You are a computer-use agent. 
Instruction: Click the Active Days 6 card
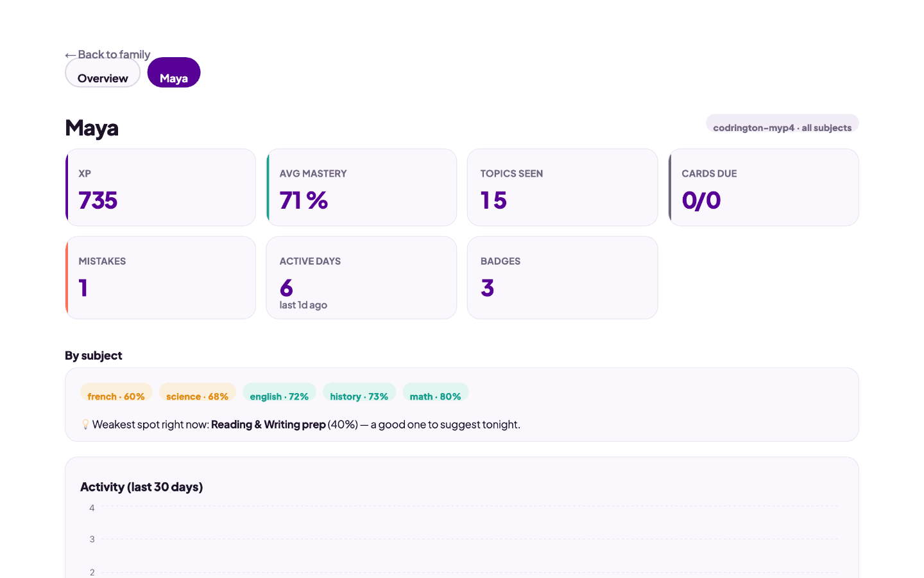361,277
